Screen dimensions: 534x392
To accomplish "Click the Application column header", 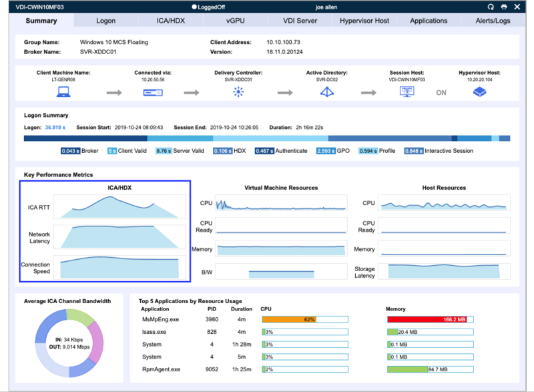I will tap(155, 309).
